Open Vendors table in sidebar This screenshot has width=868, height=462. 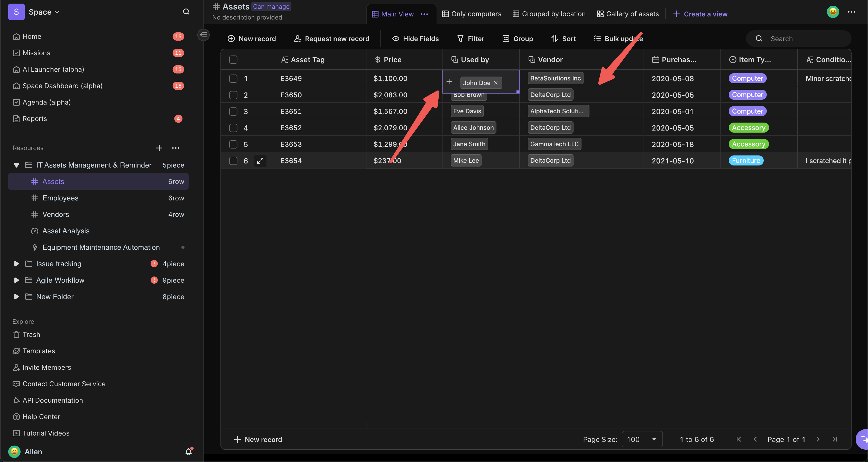coord(98,215)
